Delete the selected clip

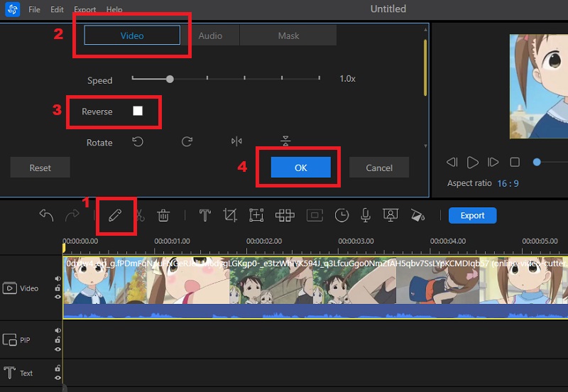point(163,216)
